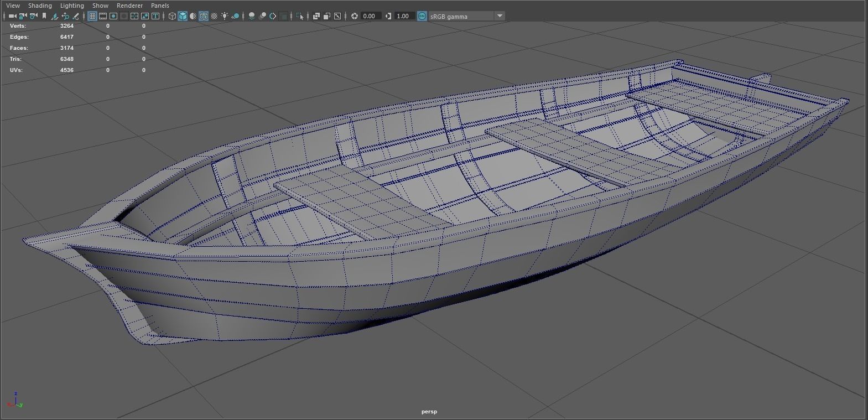This screenshot has height=420, width=868.
Task: Click the Faces count 3174
Action: pyautogui.click(x=66, y=48)
